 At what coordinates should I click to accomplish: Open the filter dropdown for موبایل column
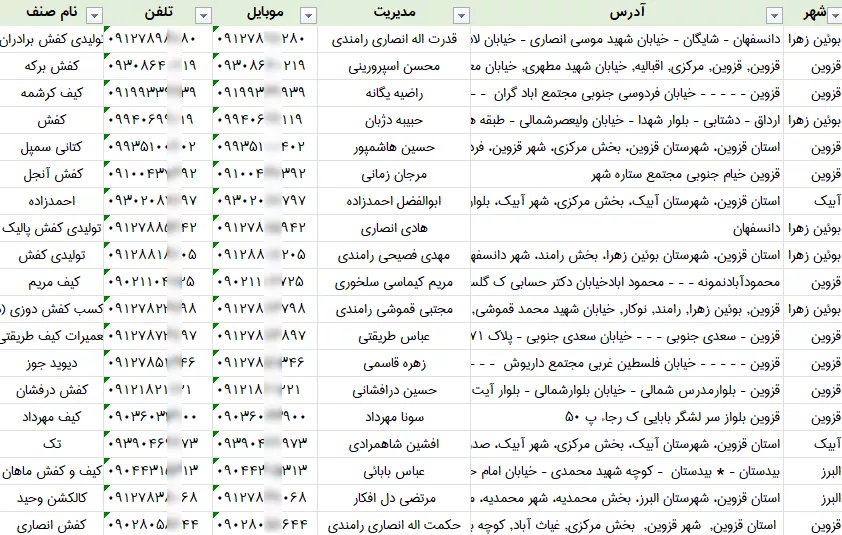point(308,16)
